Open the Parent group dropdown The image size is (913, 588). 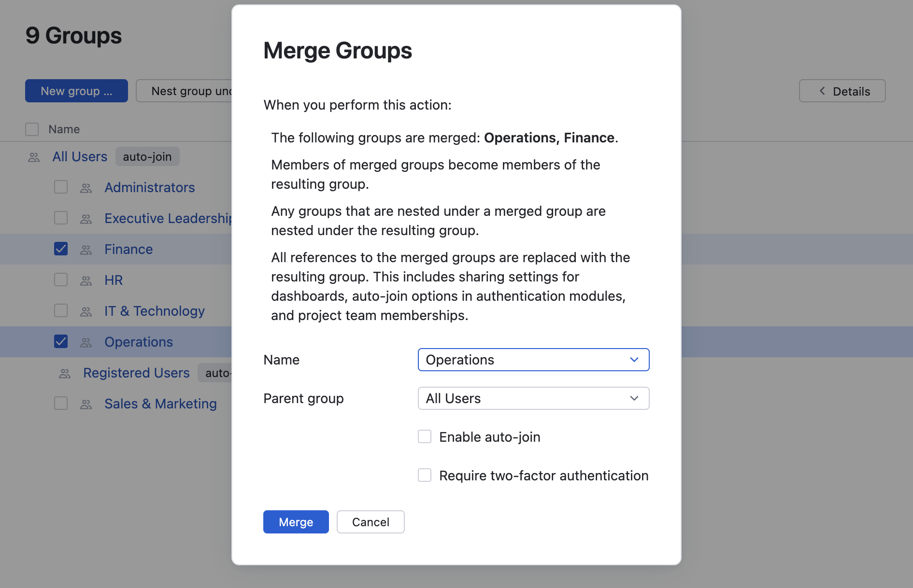click(533, 398)
